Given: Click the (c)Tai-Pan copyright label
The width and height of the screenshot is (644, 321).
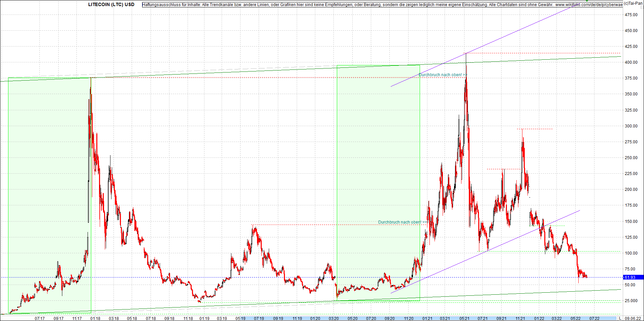Looking at the screenshot, I should [x=633, y=3].
